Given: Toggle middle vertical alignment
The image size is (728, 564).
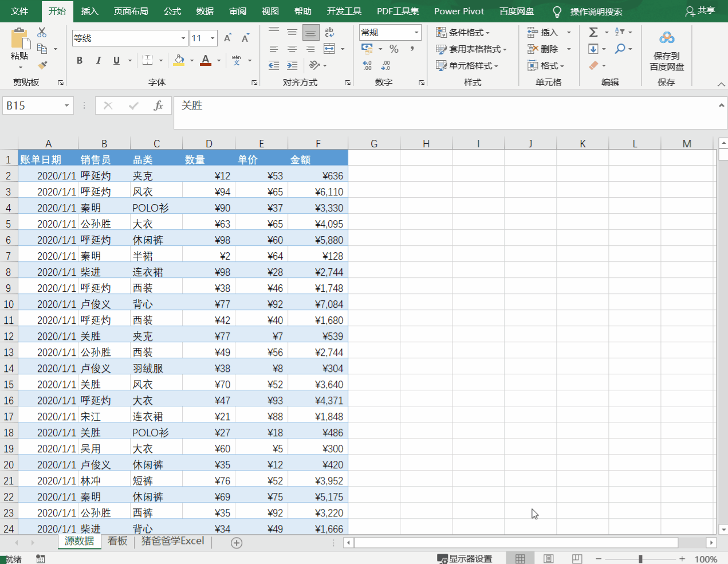Looking at the screenshot, I should pos(292,33).
